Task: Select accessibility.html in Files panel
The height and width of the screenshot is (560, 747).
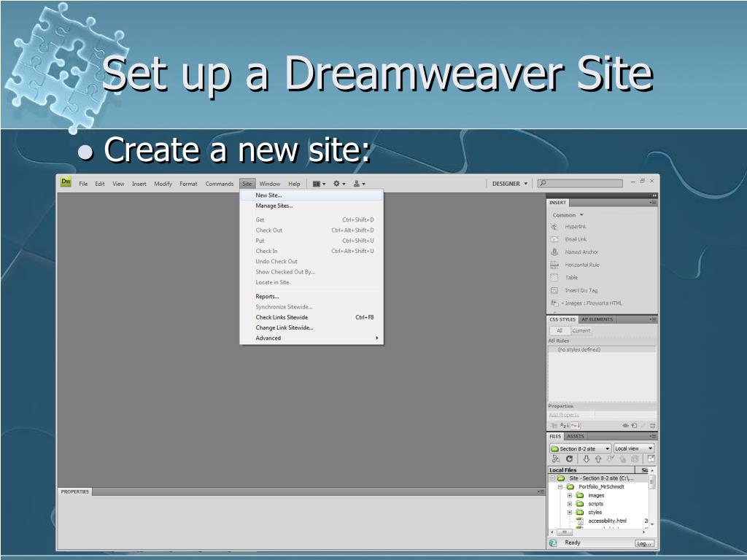Action: [x=608, y=521]
